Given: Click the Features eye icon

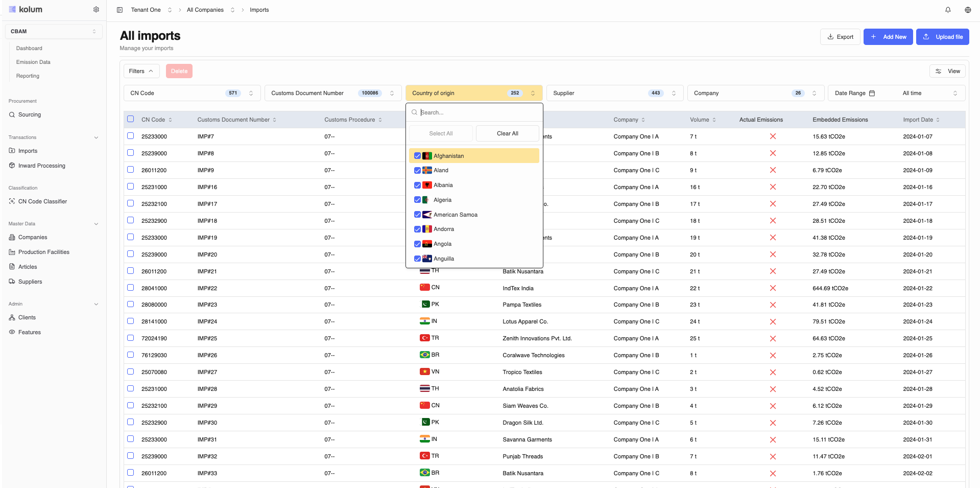Looking at the screenshot, I should click(x=12, y=332).
